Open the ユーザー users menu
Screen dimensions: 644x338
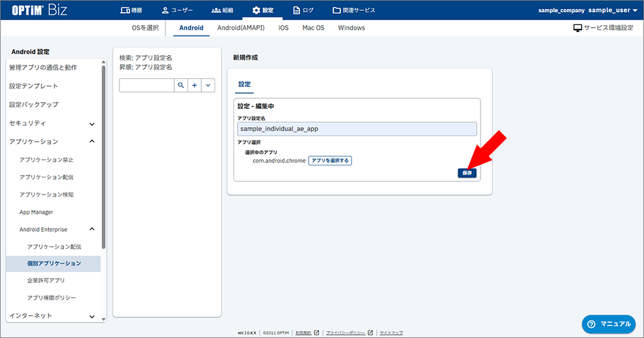coord(177,10)
